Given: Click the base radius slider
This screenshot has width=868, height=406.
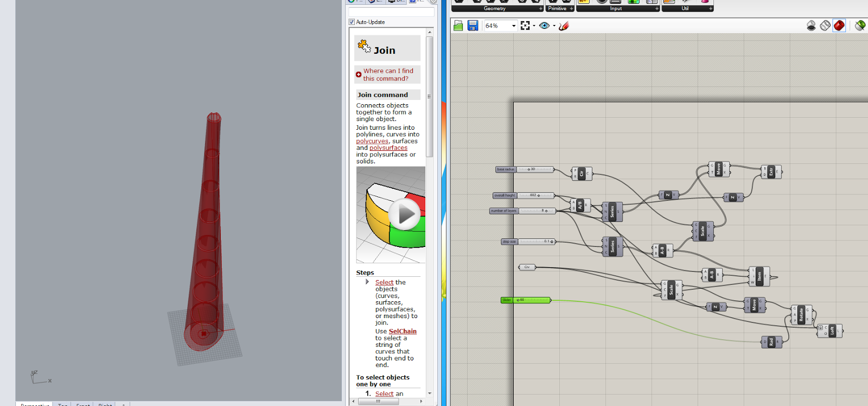Looking at the screenshot, I should click(525, 169).
